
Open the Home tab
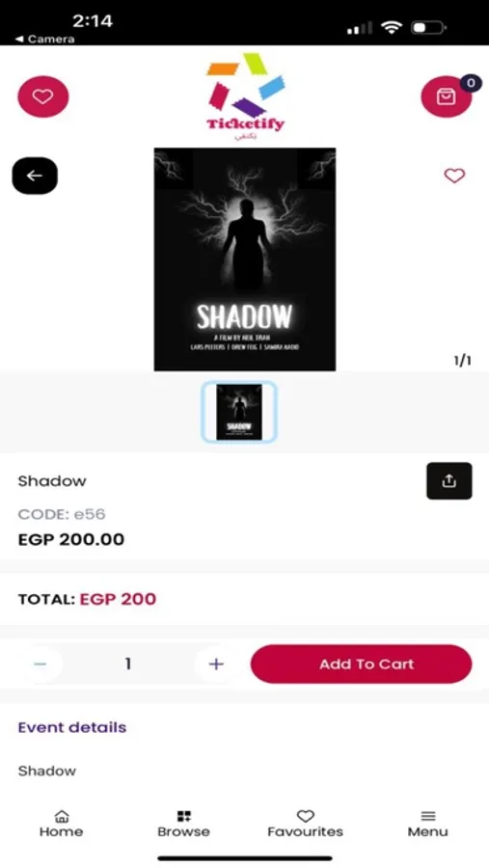(x=61, y=824)
